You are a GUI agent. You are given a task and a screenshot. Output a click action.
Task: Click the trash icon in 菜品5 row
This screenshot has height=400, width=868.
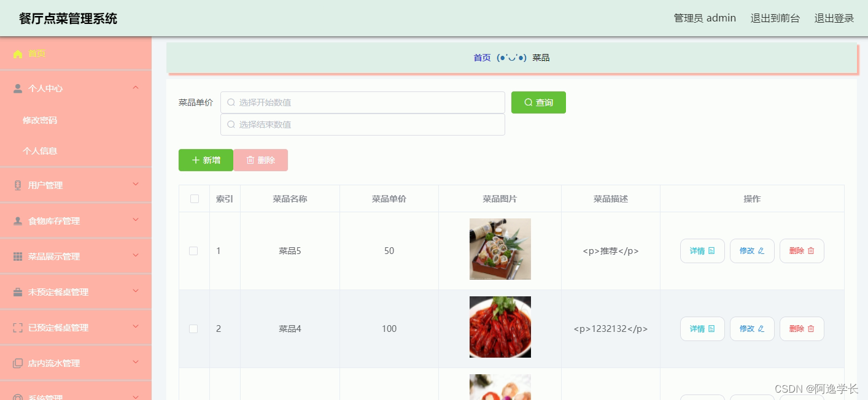(x=811, y=251)
